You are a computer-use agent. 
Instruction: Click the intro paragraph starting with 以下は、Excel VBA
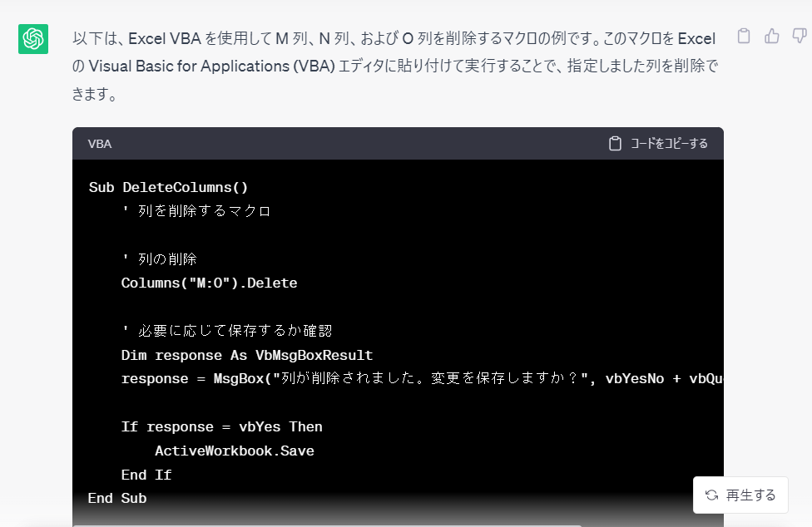click(395, 66)
